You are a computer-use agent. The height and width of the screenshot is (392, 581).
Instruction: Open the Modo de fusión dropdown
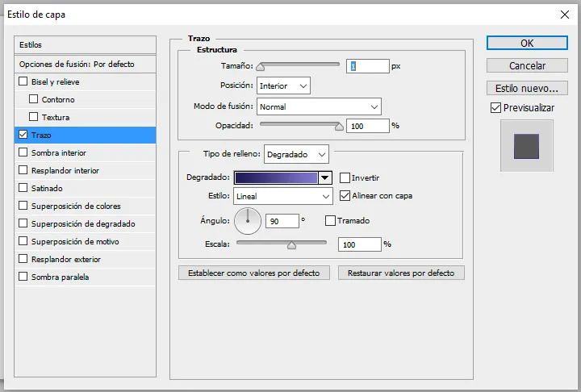[x=319, y=106]
